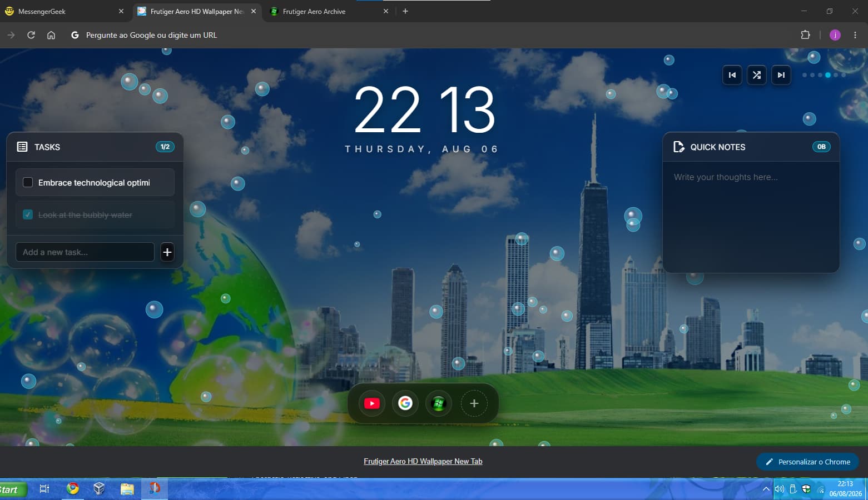Screen dimensions: 868x500
Task: Open the Chrome three-dot menu
Action: pos(855,35)
